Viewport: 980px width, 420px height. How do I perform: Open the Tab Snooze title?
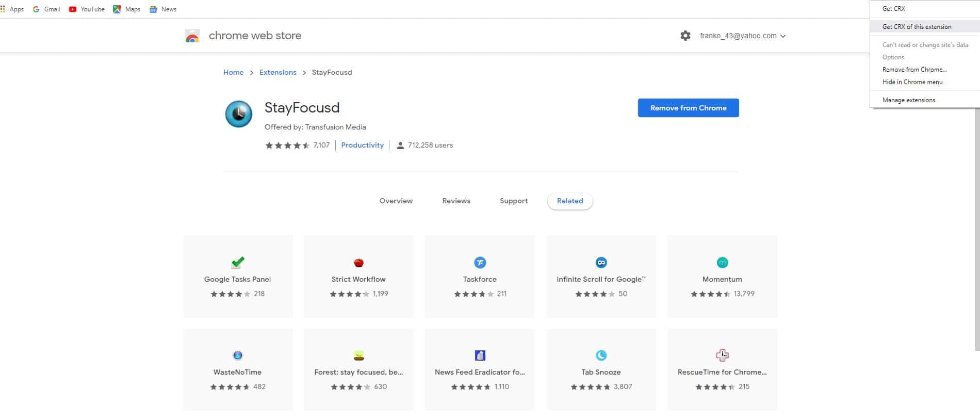click(601, 372)
